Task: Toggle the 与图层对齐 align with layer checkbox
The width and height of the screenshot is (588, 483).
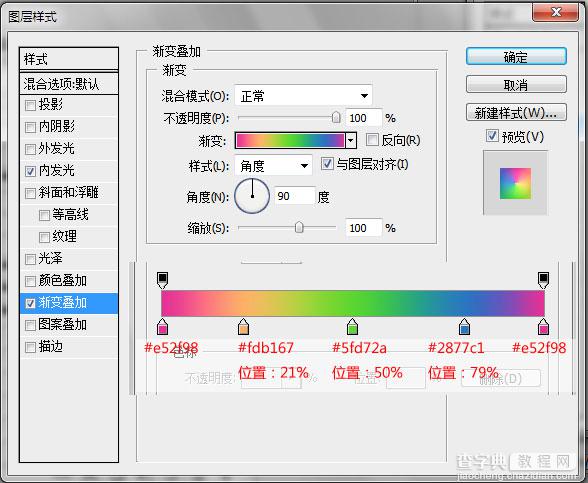Action: click(327, 164)
